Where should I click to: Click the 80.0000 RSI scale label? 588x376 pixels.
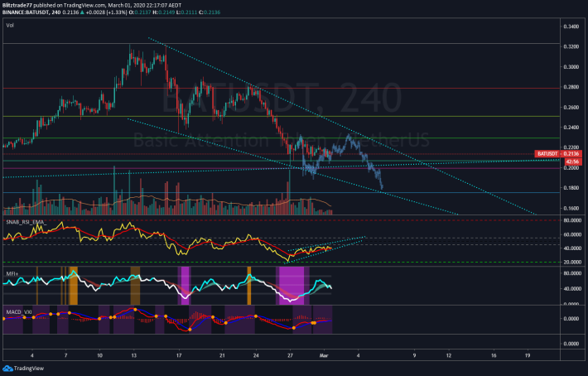pos(570,221)
